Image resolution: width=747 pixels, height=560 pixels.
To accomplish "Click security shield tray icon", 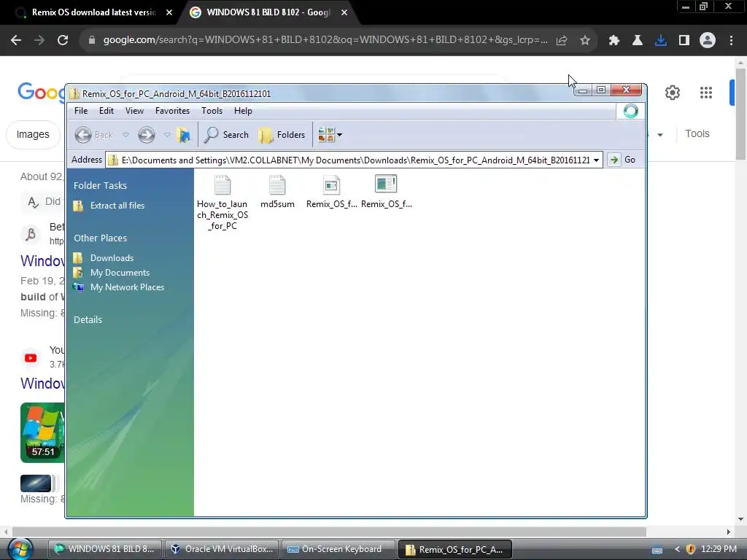I will 691,549.
